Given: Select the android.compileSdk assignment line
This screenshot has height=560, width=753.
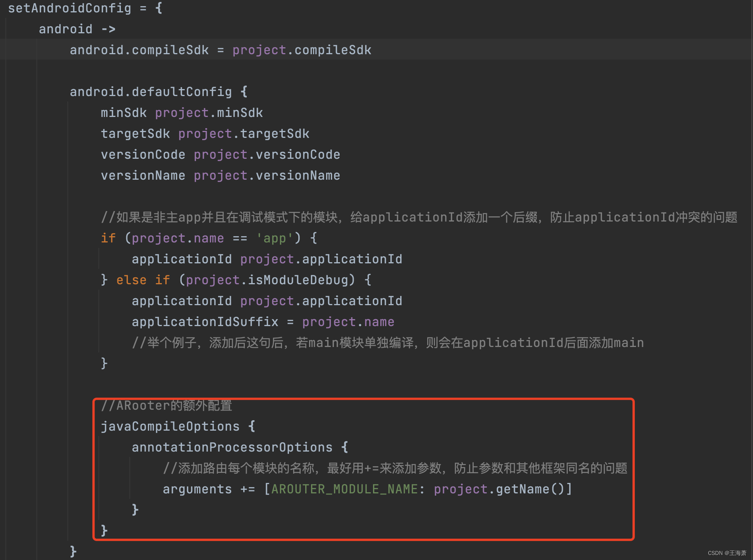Looking at the screenshot, I should coord(220,50).
